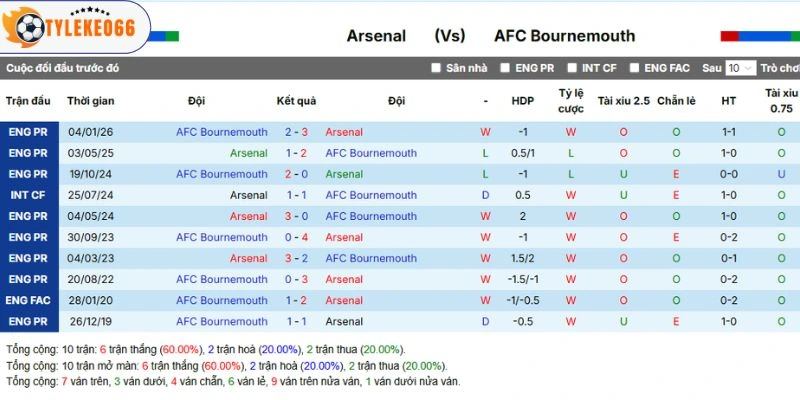Click the Trận đấu column header
Viewport: 800px width, 400px height.
coord(27,101)
